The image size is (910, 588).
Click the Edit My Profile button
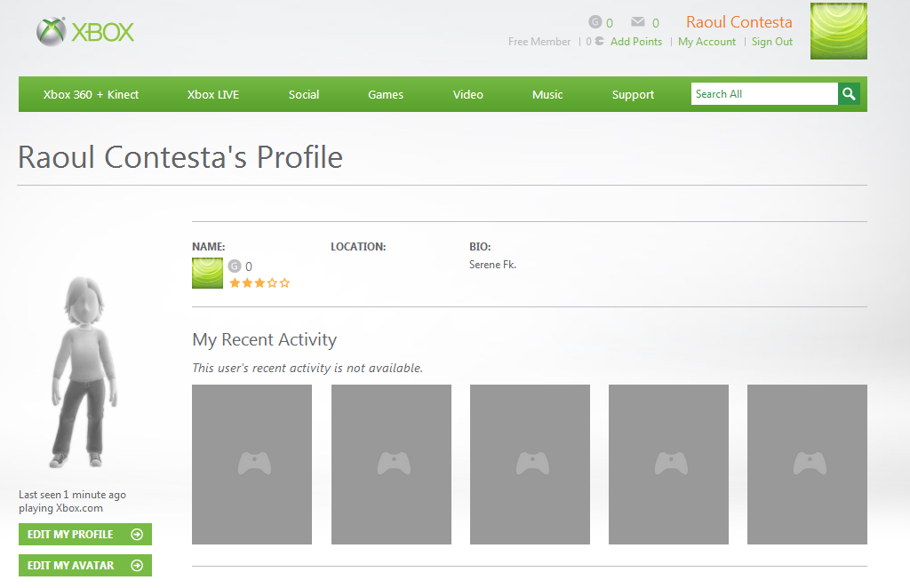tap(85, 534)
